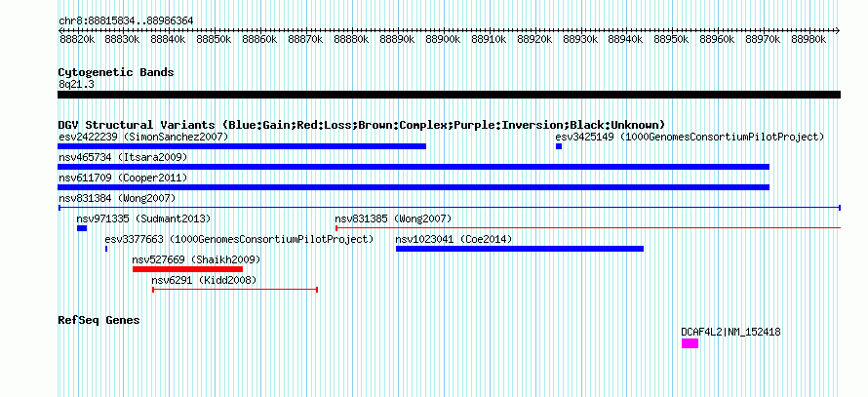Open the DCAF4L2|NM_152418 gene label
868x397 pixels.
[730, 333]
